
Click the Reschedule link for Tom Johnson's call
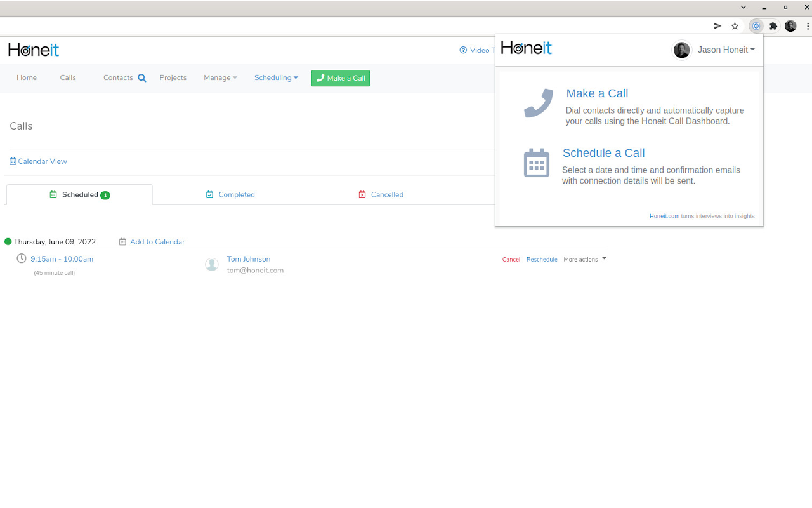[x=542, y=259]
